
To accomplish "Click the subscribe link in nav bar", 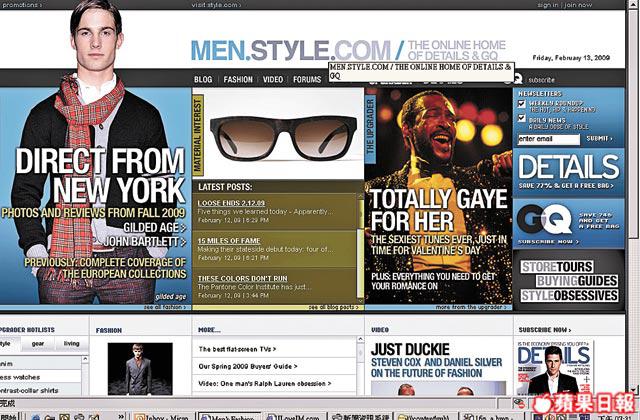I will [x=541, y=80].
